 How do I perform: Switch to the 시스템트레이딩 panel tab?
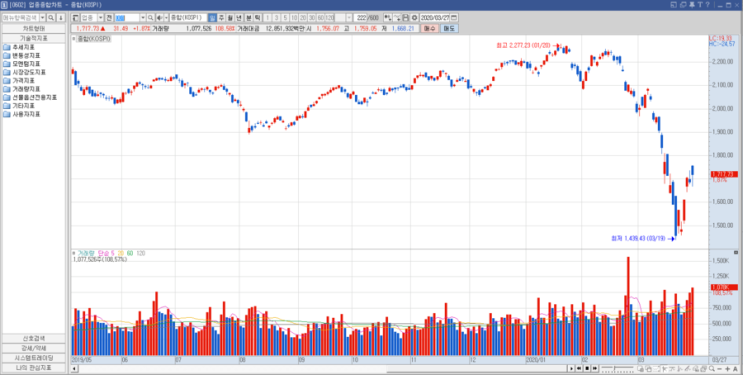coord(34,358)
